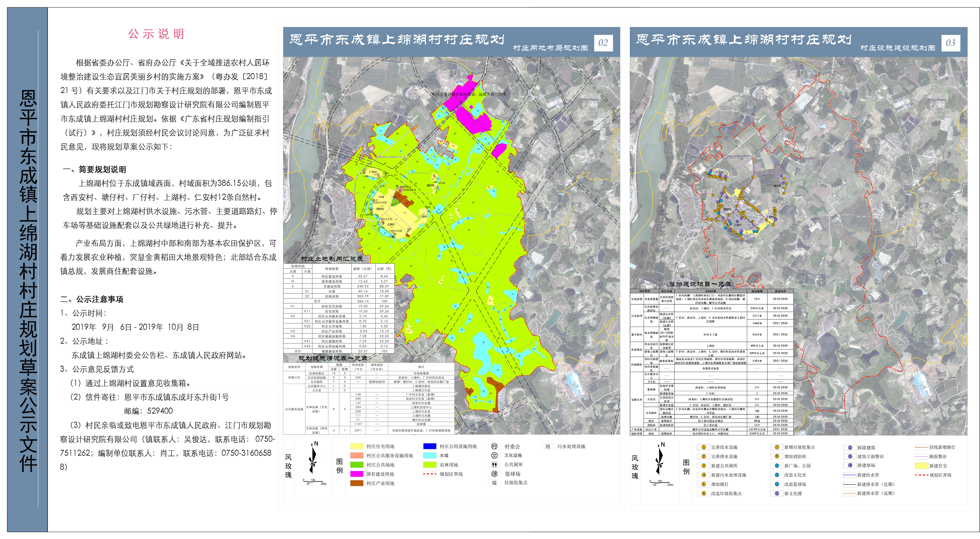The image size is (980, 539).
Task: Click the 村庄设施建设规划图 subtitle
Action: [897, 48]
